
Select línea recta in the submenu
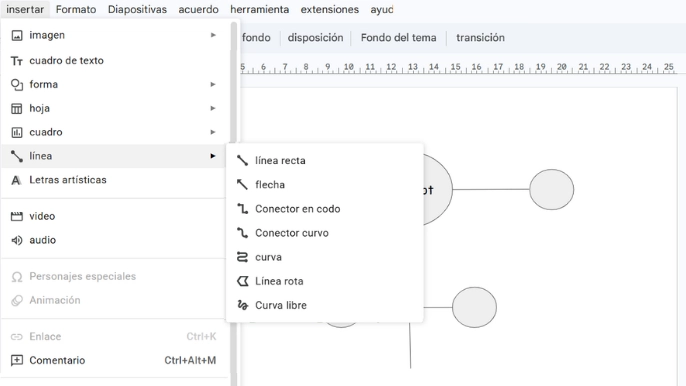tap(325, 161)
